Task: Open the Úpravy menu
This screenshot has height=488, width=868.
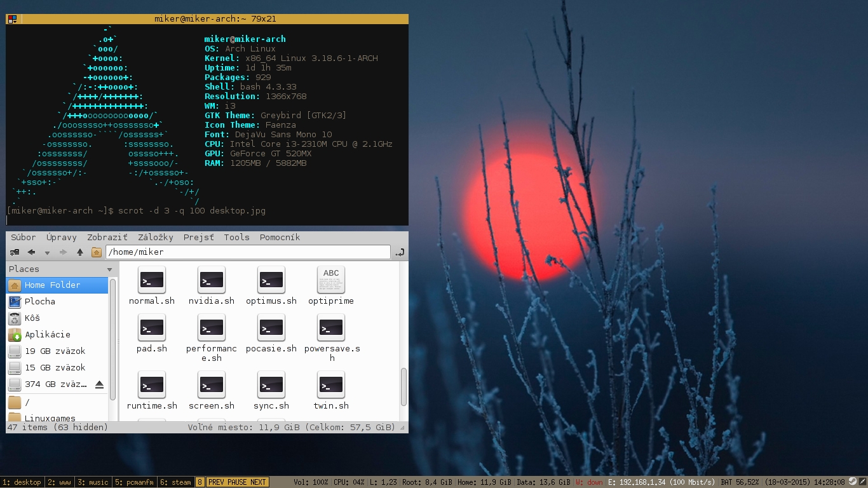Action: (x=61, y=237)
